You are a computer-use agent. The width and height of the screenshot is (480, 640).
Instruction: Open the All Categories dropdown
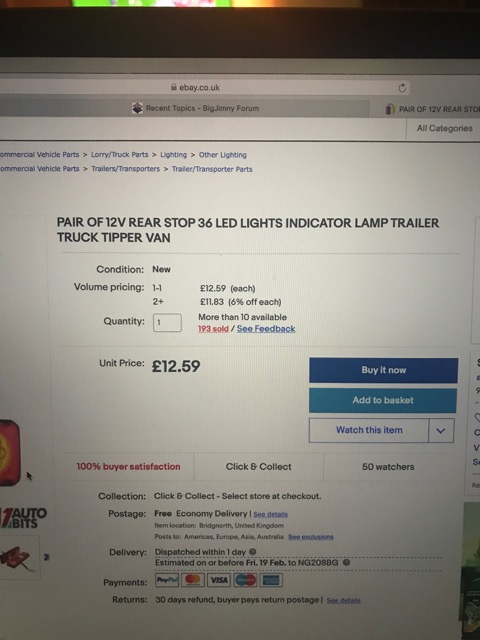[444, 129]
